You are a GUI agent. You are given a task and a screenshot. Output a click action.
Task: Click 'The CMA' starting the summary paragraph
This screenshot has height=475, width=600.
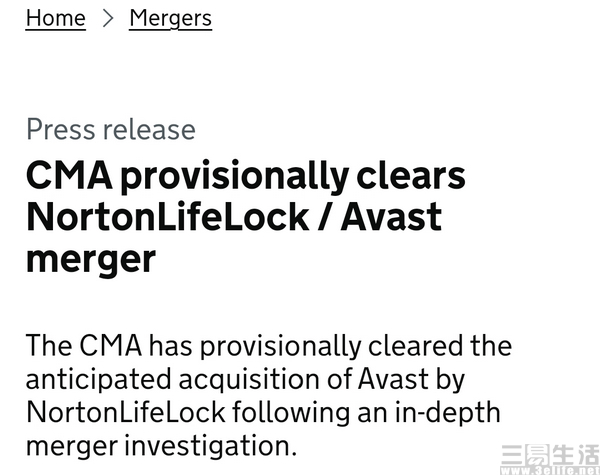coord(84,346)
